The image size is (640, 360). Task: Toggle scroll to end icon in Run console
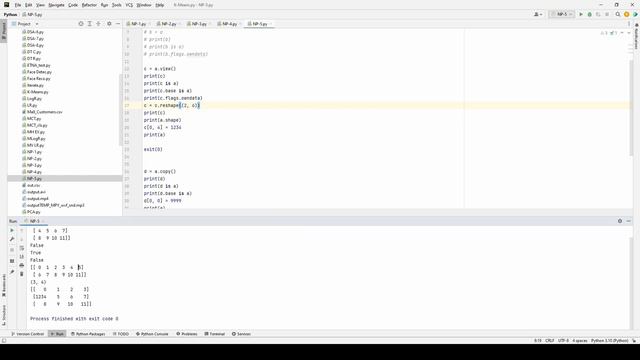(x=22, y=256)
